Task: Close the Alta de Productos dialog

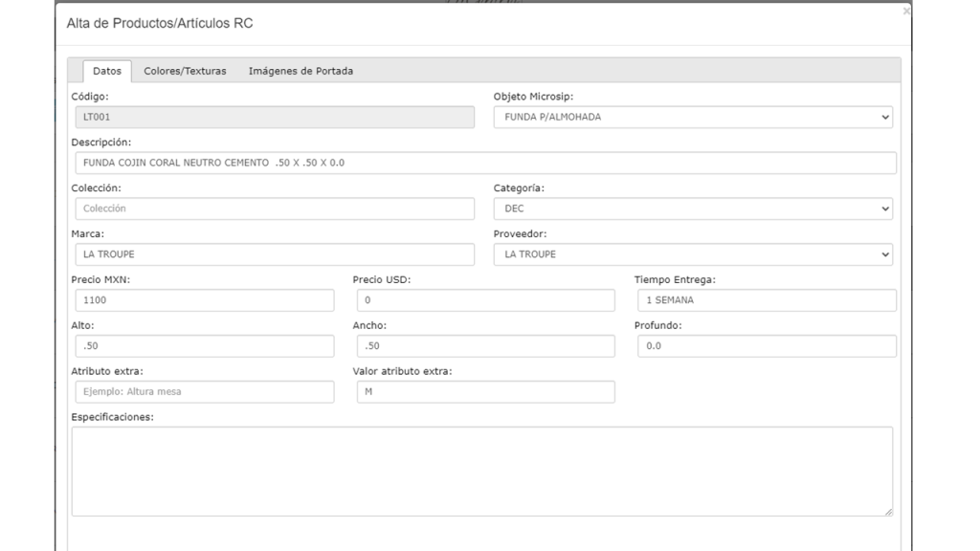Action: [x=906, y=11]
